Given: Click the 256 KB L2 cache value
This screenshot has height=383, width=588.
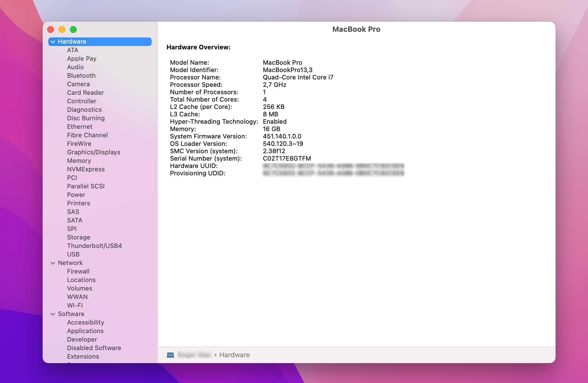Looking at the screenshot, I should (274, 107).
